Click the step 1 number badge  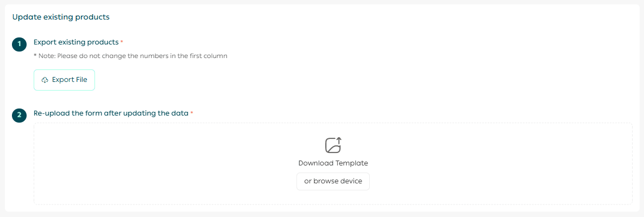coord(19,44)
